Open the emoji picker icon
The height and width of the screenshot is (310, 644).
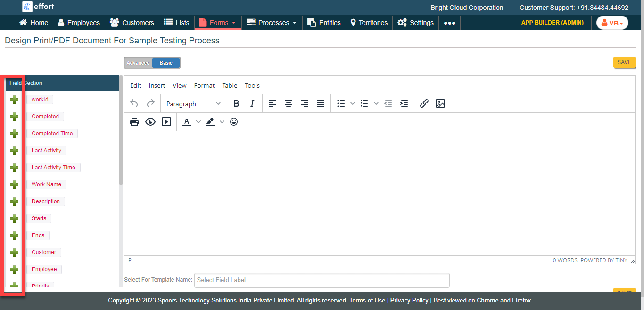[x=234, y=122]
